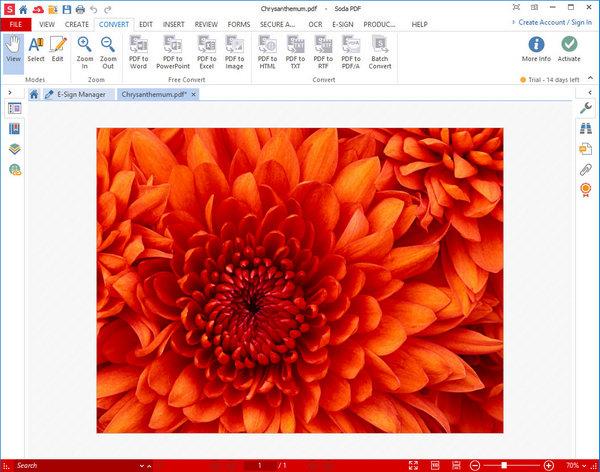Click the save icon in quick access toolbar
Viewport: 600px width, 472px height.
(67, 9)
